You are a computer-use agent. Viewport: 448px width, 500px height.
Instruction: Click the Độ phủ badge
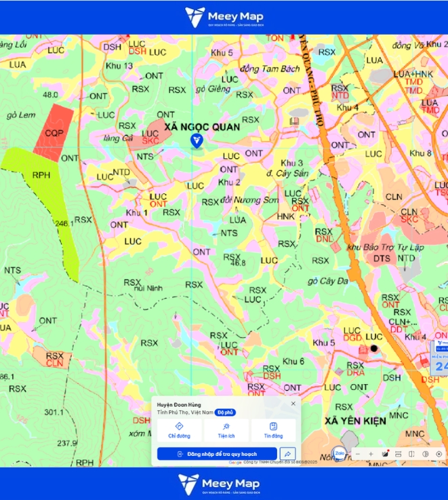[225, 412]
